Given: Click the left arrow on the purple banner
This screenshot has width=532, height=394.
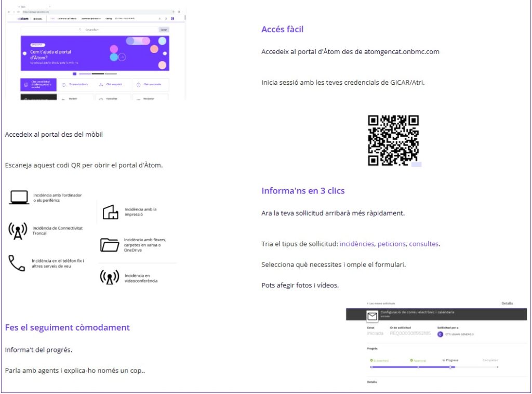Looking at the screenshot, I should (x=24, y=54).
